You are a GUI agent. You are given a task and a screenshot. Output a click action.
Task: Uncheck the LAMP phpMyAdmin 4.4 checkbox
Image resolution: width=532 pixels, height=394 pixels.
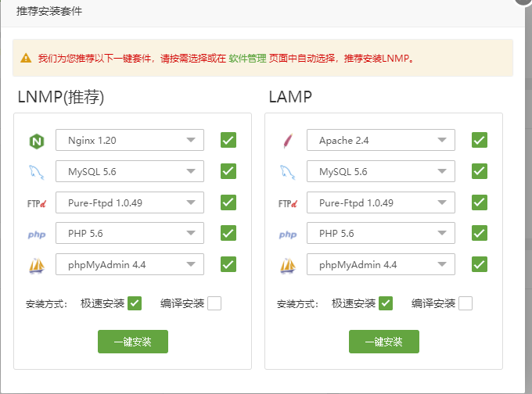[480, 264]
